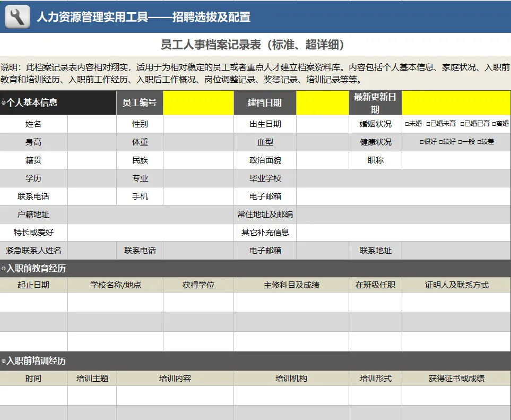
Task: Click the empty cell next to 体重
Action: [x=198, y=142]
